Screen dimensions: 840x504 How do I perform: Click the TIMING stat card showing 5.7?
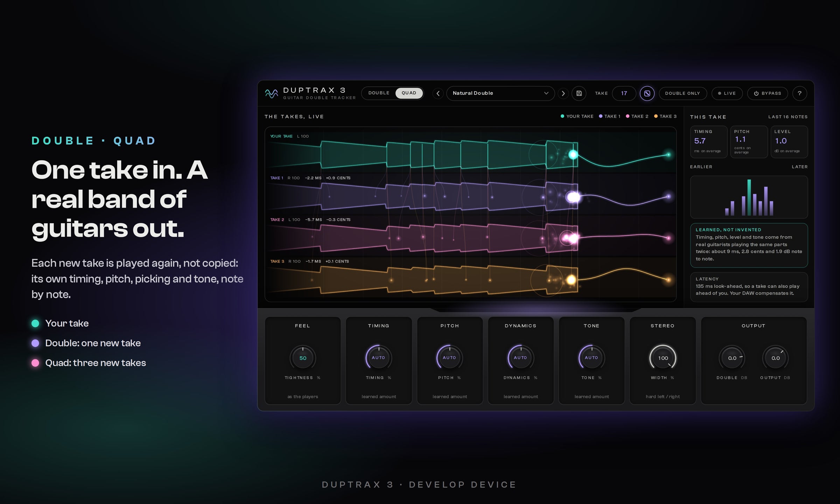[x=709, y=142]
